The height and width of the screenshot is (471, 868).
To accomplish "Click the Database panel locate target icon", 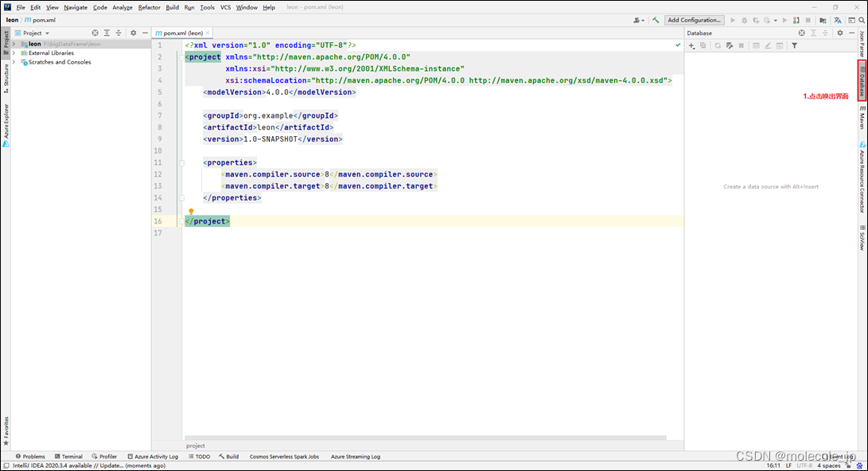I will [x=802, y=33].
